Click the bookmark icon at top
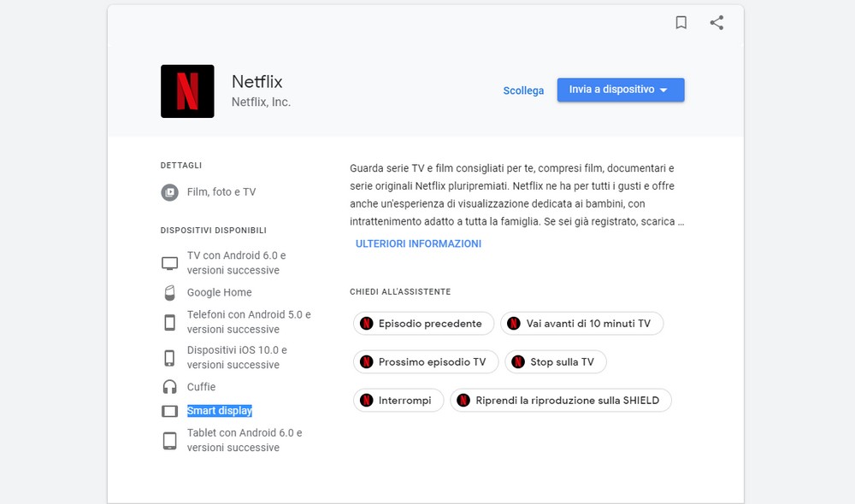The image size is (855, 504). (681, 23)
